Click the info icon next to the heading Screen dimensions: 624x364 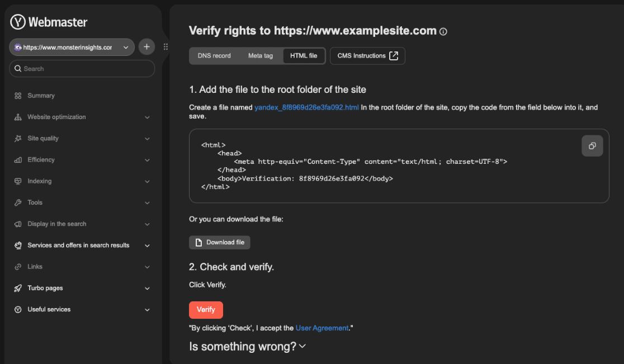(443, 31)
